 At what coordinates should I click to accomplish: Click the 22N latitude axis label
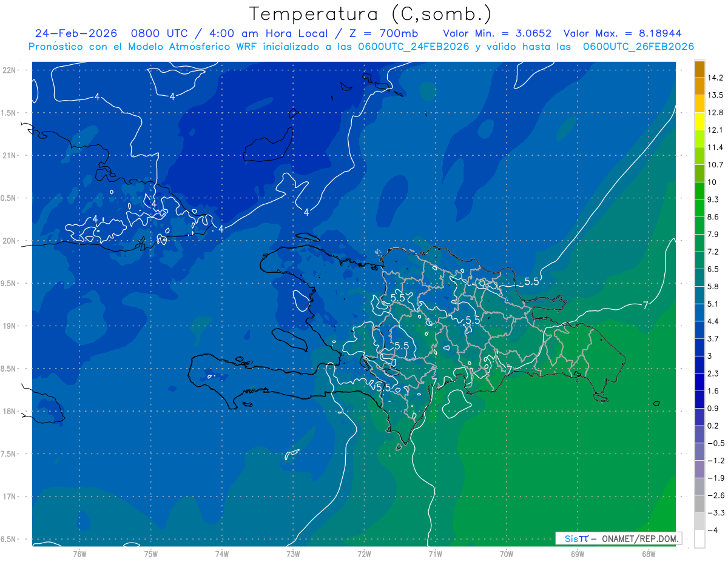pos(9,70)
